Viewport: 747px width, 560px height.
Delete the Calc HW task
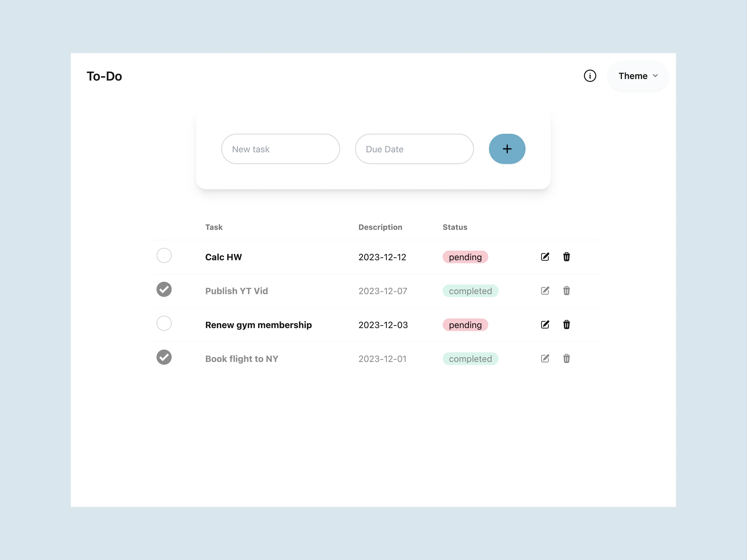tap(566, 257)
